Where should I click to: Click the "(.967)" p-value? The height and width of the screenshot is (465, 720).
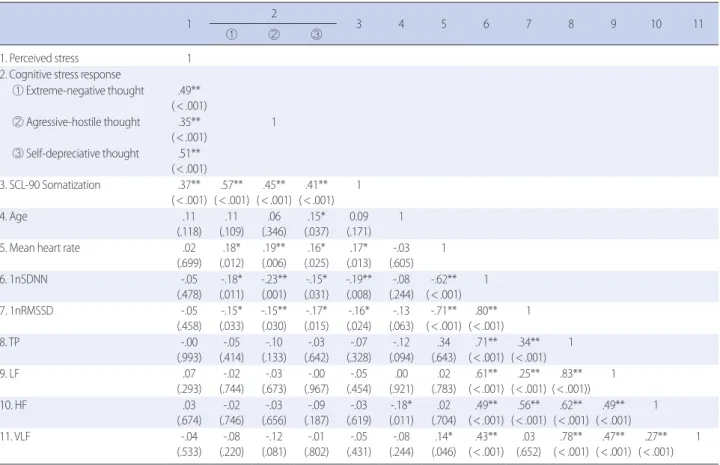pyautogui.click(x=316, y=389)
